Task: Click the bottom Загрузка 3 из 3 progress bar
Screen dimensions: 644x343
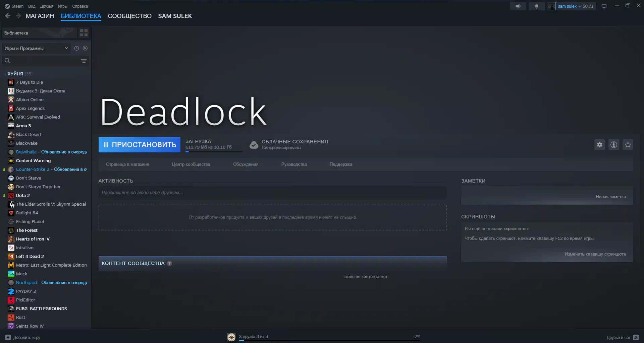Action: point(329,341)
